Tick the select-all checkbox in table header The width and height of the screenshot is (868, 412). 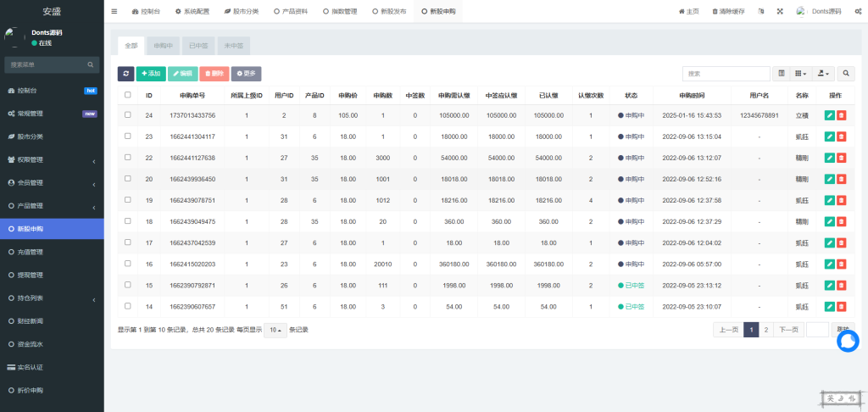pyautogui.click(x=128, y=96)
